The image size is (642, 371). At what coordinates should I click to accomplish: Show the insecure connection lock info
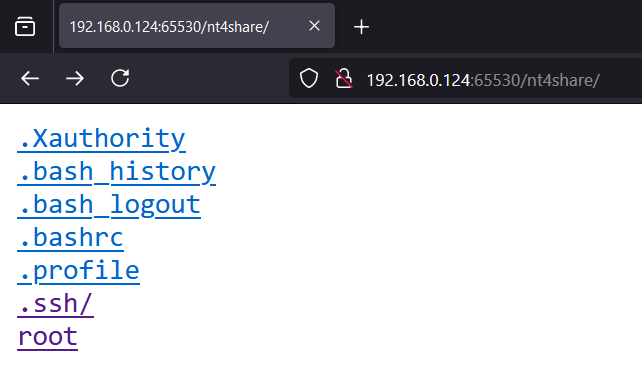click(344, 78)
